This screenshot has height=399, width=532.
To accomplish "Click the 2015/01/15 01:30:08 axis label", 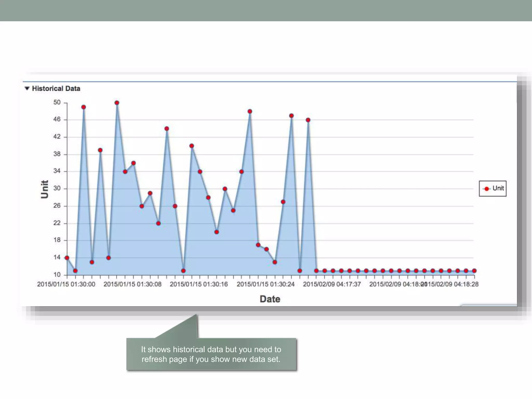I will [x=132, y=284].
